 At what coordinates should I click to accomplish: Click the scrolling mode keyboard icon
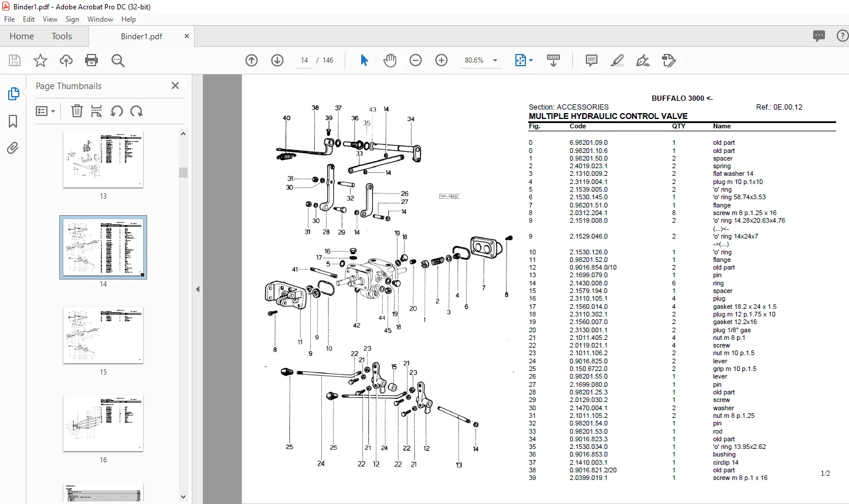pyautogui.click(x=553, y=60)
